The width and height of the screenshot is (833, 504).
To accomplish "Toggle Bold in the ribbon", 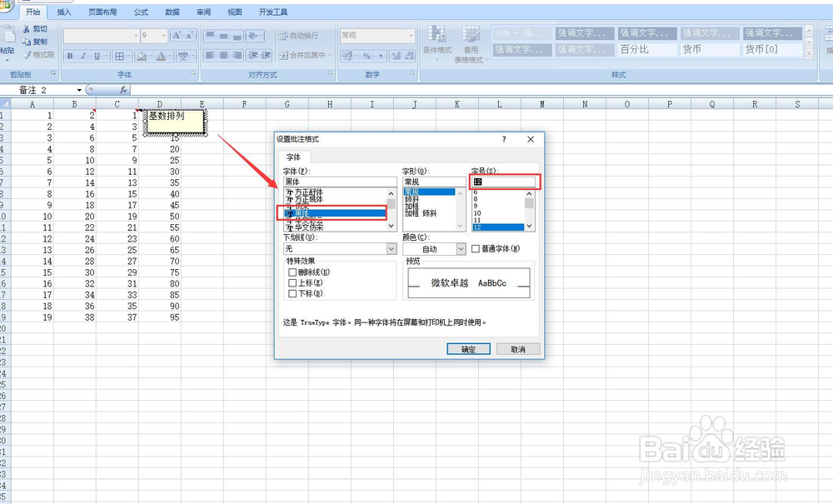I will 70,56.
